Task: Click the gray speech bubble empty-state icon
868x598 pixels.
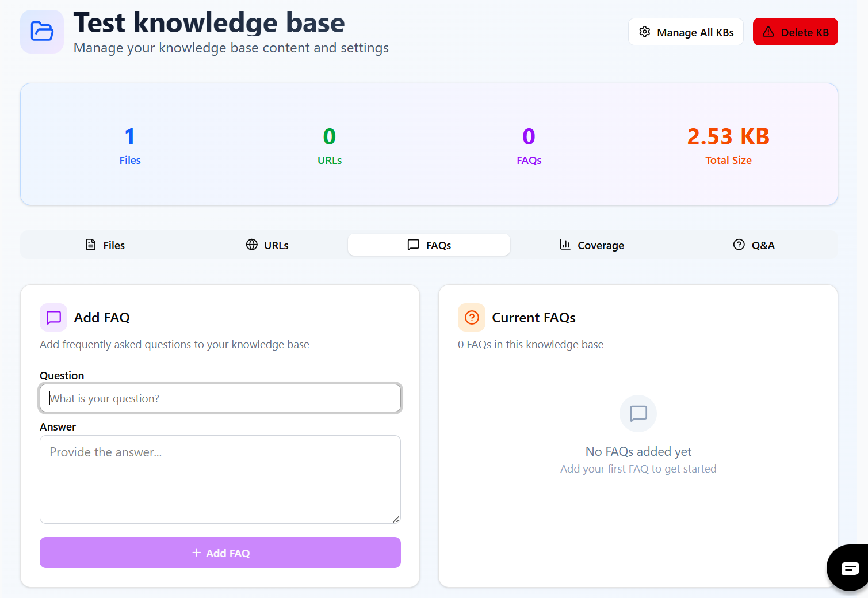Action: click(638, 413)
